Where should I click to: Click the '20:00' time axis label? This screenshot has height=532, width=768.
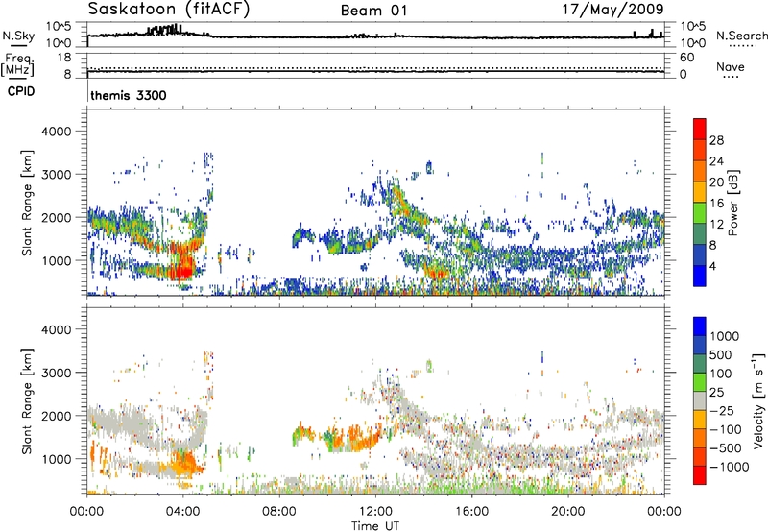click(x=568, y=512)
